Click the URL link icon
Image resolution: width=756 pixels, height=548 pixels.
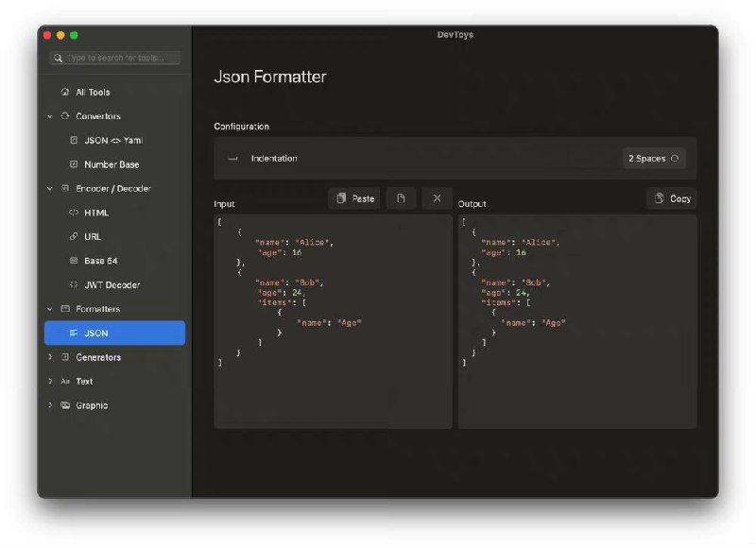(74, 236)
